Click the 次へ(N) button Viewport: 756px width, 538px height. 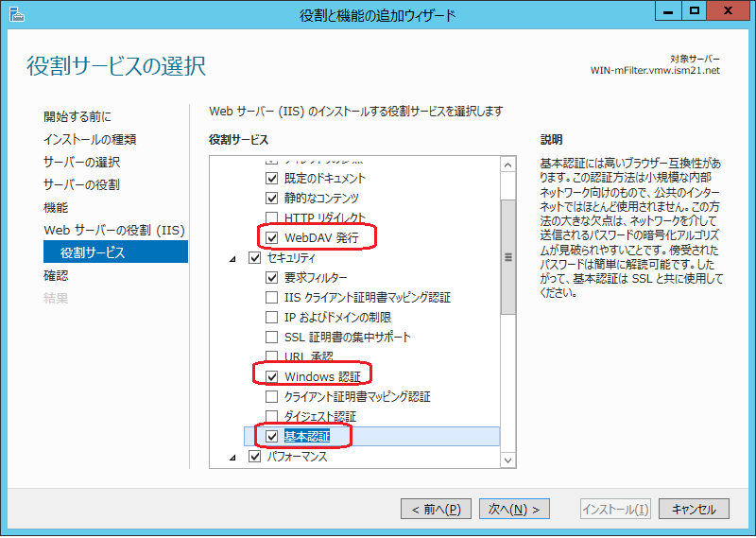coord(514,509)
